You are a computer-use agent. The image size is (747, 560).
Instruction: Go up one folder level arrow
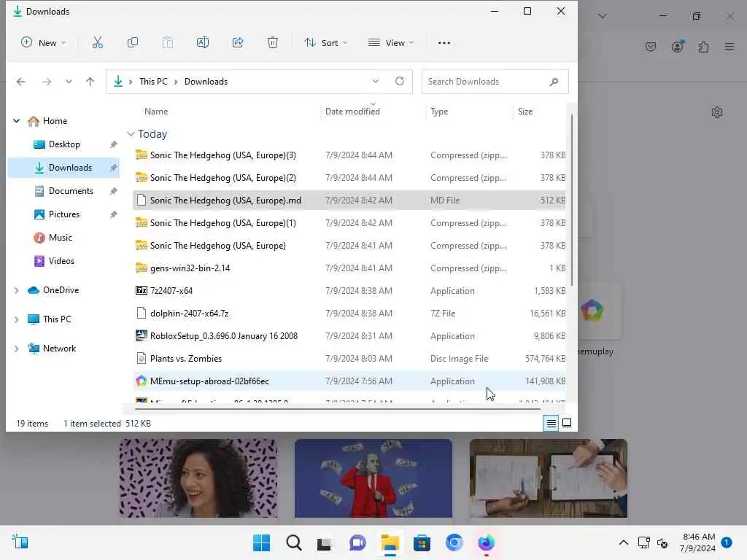click(90, 82)
